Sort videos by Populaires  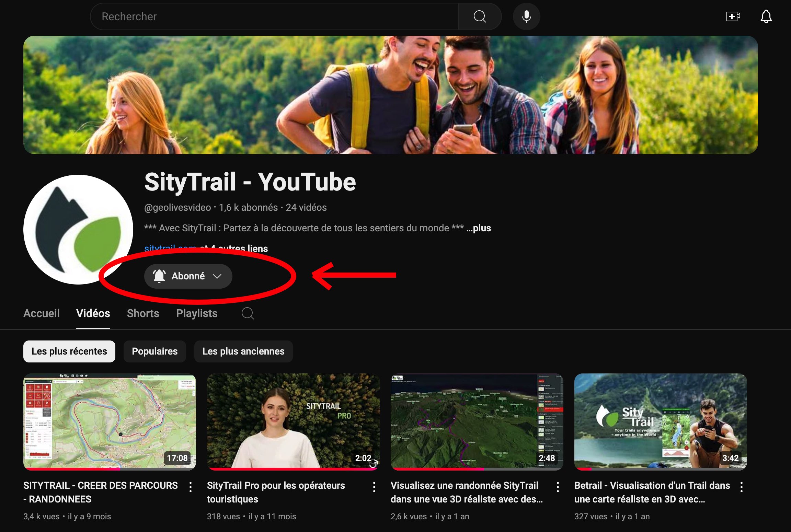pyautogui.click(x=155, y=351)
